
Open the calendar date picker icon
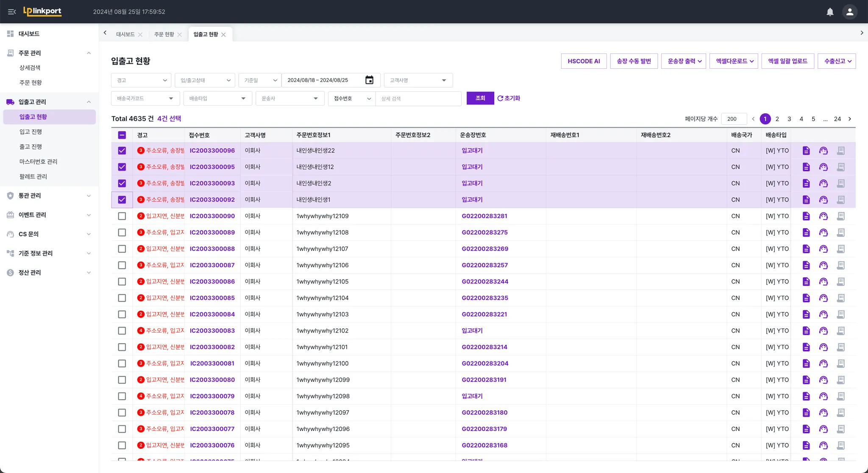(369, 80)
